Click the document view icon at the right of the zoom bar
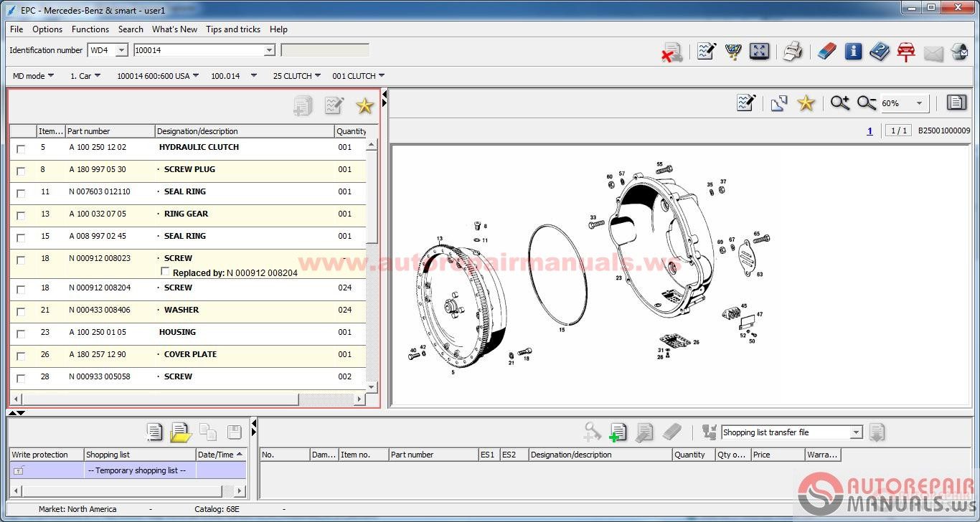Screen dimensions: 980x522 click(x=956, y=103)
